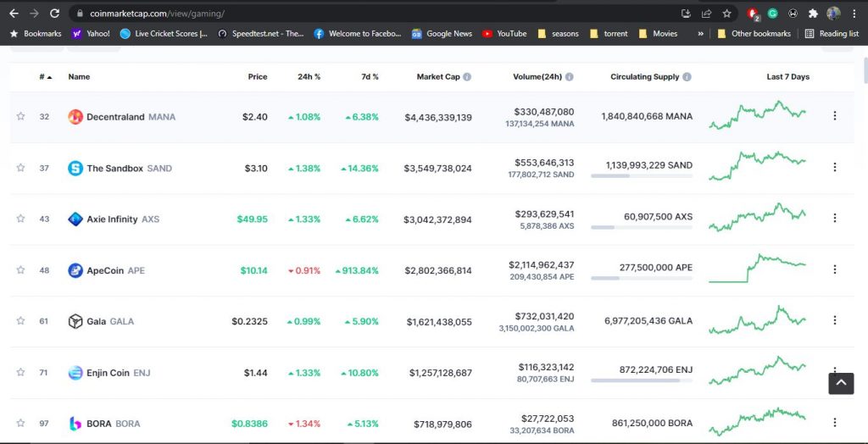Click Gala market cap $1,621,438,055
The width and height of the screenshot is (868, 444).
pos(440,322)
